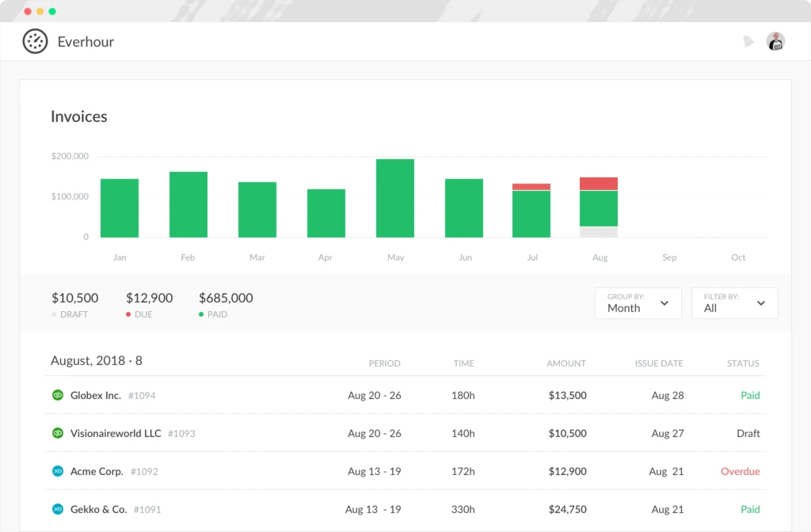Image resolution: width=811 pixels, height=532 pixels.
Task: Open the user profile avatar
Action: click(x=775, y=41)
